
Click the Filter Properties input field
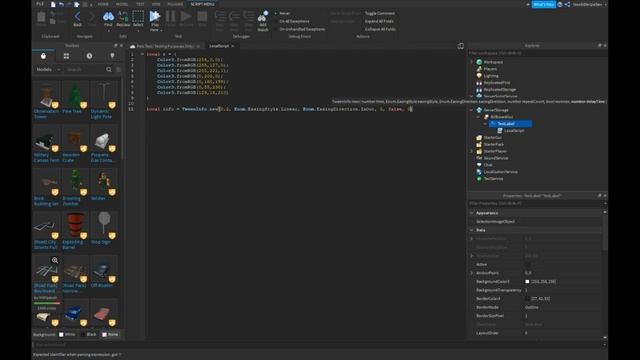[x=535, y=203]
